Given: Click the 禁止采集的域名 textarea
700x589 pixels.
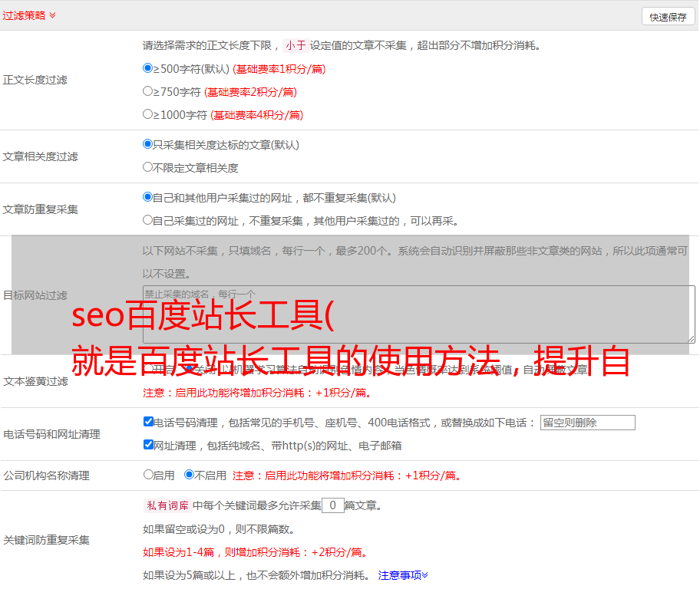Looking at the screenshot, I should (419, 314).
